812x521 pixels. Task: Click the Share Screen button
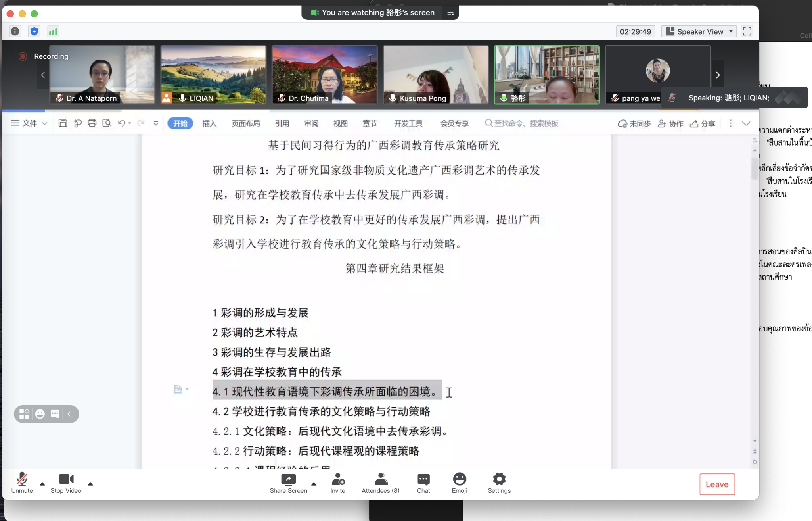pyautogui.click(x=288, y=483)
